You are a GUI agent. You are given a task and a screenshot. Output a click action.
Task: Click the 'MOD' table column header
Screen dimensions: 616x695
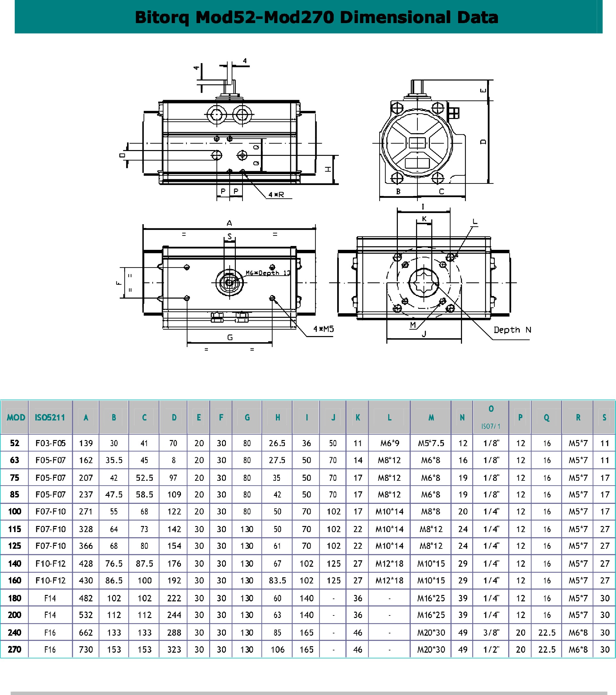[16, 417]
